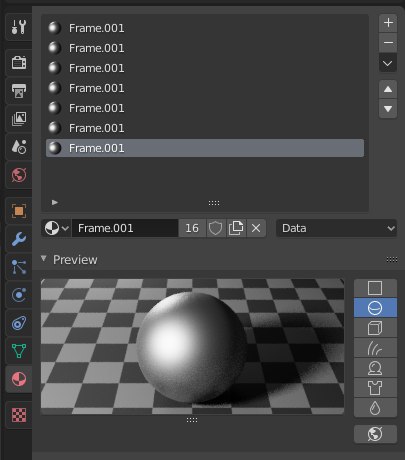Open material slot specials dropdown
405x460 pixels.
click(388, 63)
